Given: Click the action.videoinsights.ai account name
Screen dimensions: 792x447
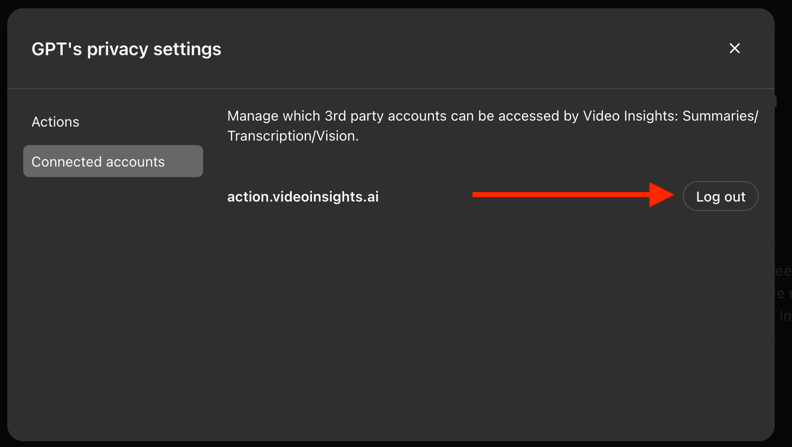Looking at the screenshot, I should tap(303, 196).
